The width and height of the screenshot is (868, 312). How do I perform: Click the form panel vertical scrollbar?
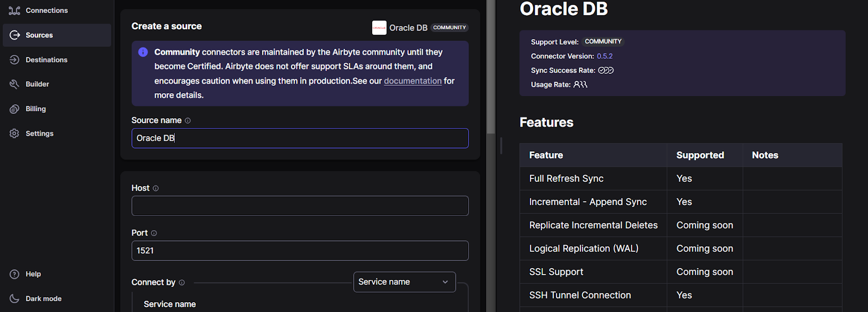click(491, 68)
